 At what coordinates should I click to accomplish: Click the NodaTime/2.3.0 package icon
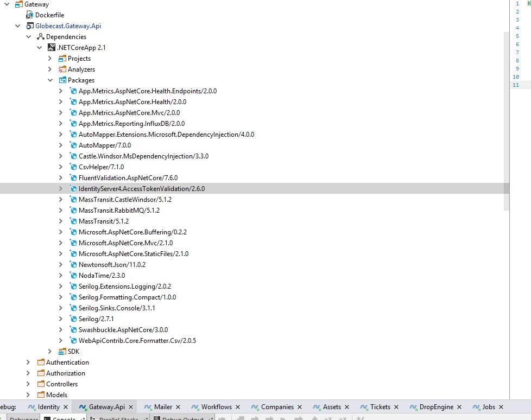click(x=73, y=276)
